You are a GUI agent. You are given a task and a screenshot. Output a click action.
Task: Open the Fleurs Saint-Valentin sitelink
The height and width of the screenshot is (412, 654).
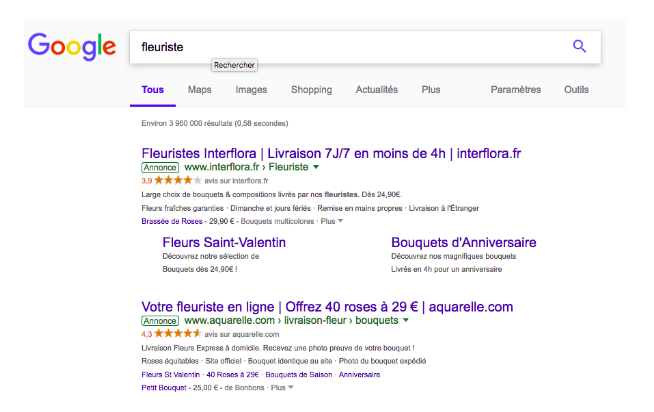(224, 242)
